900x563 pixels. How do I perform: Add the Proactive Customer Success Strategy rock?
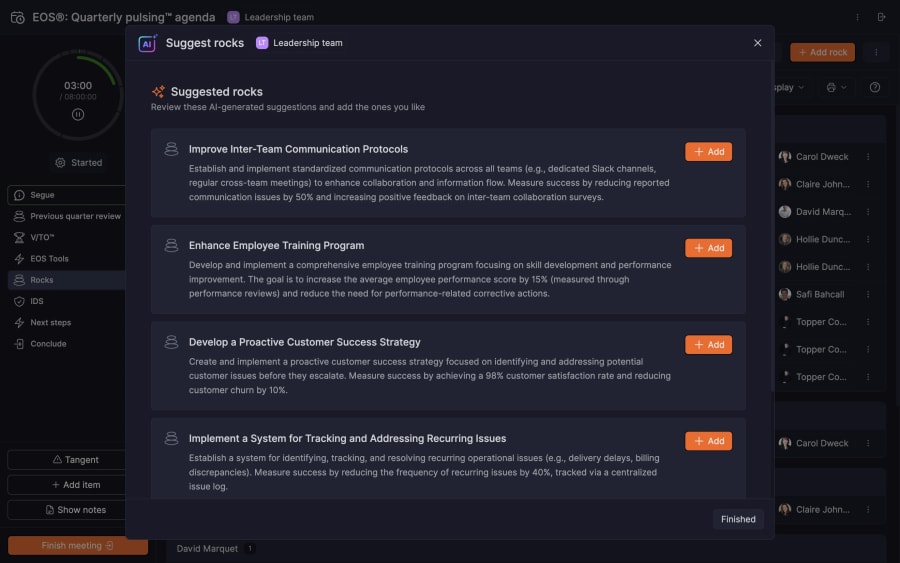708,344
